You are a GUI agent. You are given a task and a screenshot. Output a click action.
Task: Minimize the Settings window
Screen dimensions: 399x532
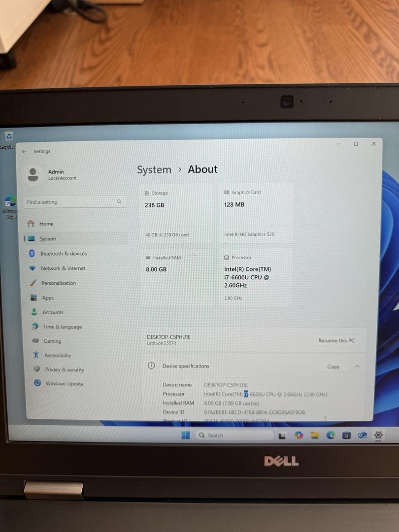point(338,144)
